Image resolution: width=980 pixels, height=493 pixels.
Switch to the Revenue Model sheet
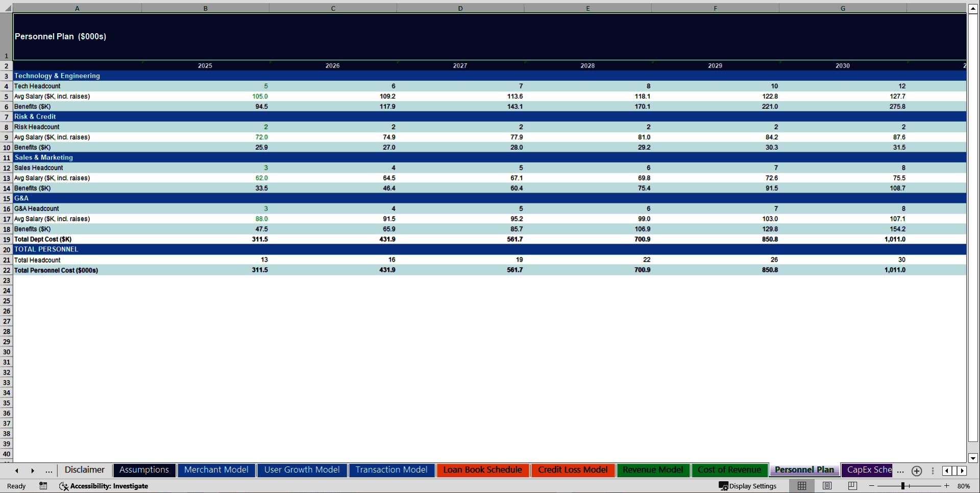653,469
